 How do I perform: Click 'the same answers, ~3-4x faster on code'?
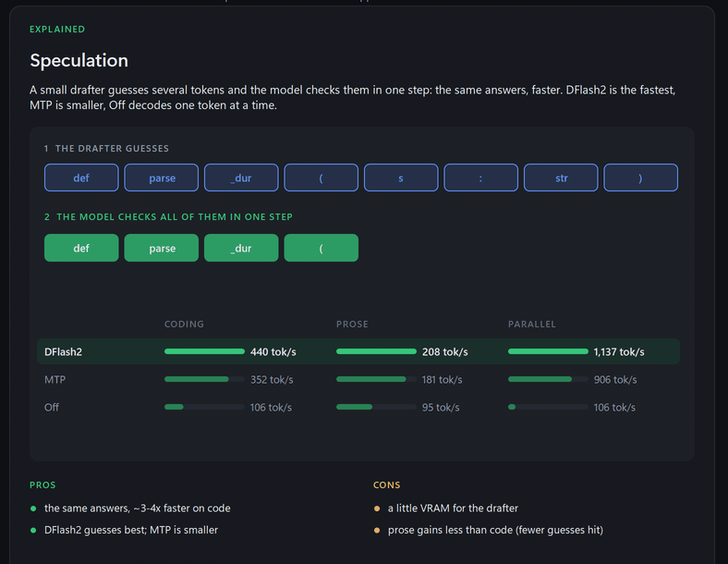(138, 509)
